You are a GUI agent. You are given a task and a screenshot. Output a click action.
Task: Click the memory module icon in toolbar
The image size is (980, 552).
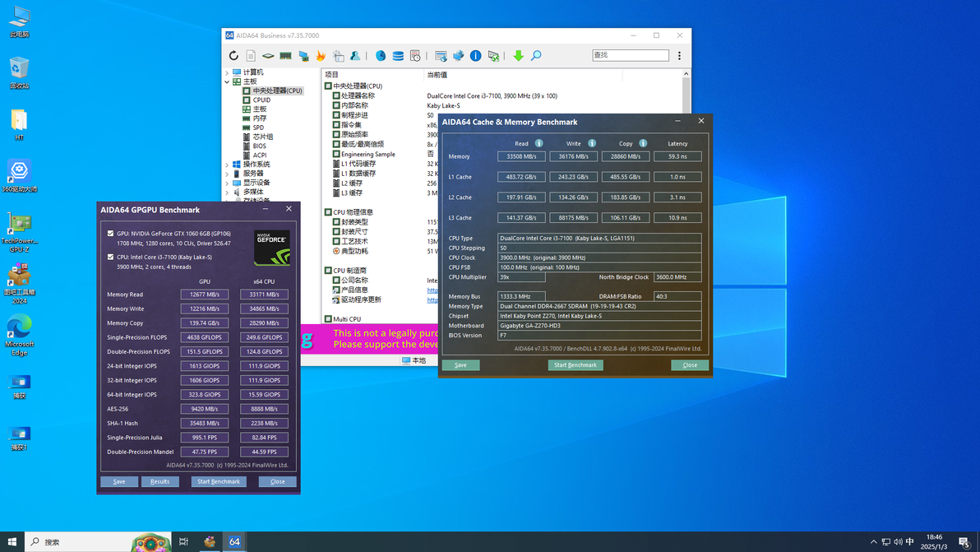285,56
